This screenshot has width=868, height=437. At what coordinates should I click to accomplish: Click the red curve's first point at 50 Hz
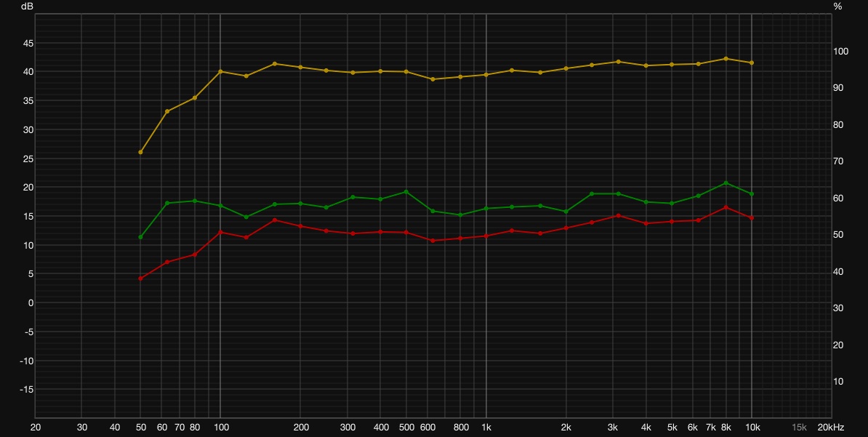point(140,278)
